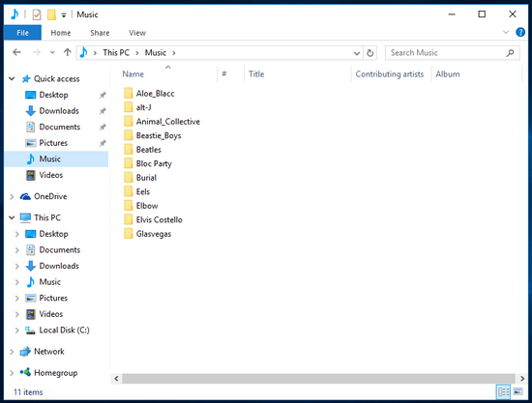This screenshot has height=403, width=532.
Task: Go forward with the Forward arrow
Action: point(37,52)
